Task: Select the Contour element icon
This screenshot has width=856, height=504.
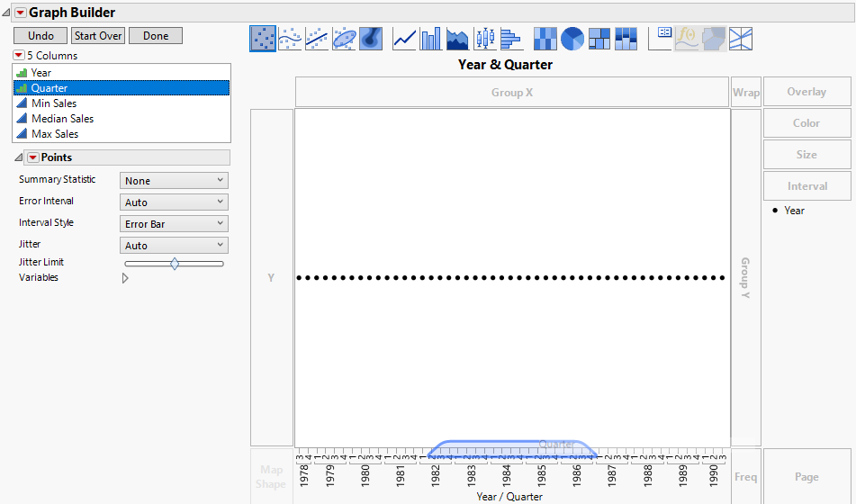Action: (372, 39)
